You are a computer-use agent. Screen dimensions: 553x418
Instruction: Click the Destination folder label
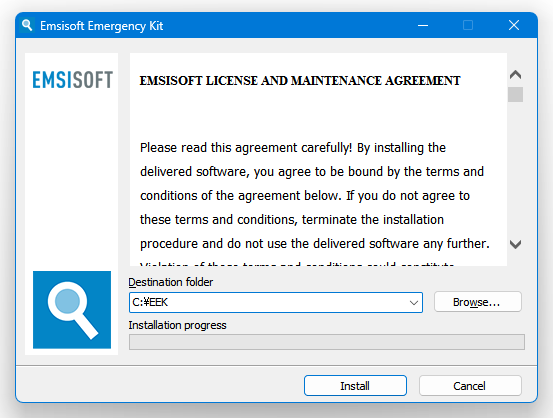coord(171,282)
